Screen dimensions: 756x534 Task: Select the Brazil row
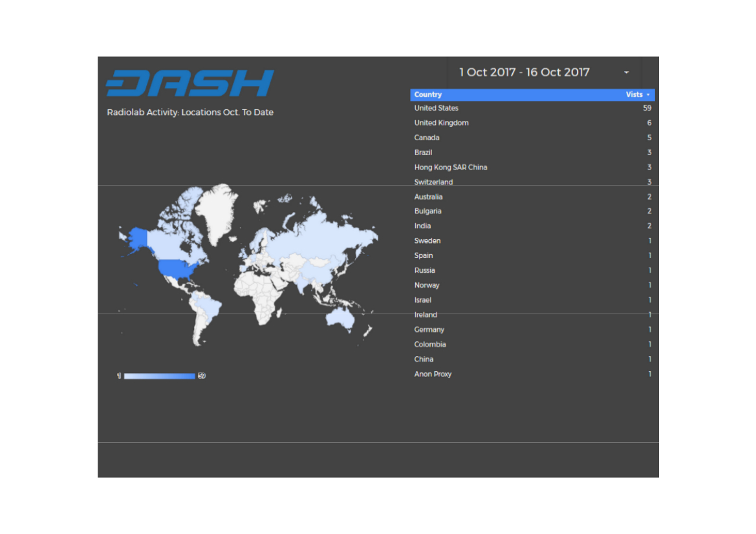[532, 153]
